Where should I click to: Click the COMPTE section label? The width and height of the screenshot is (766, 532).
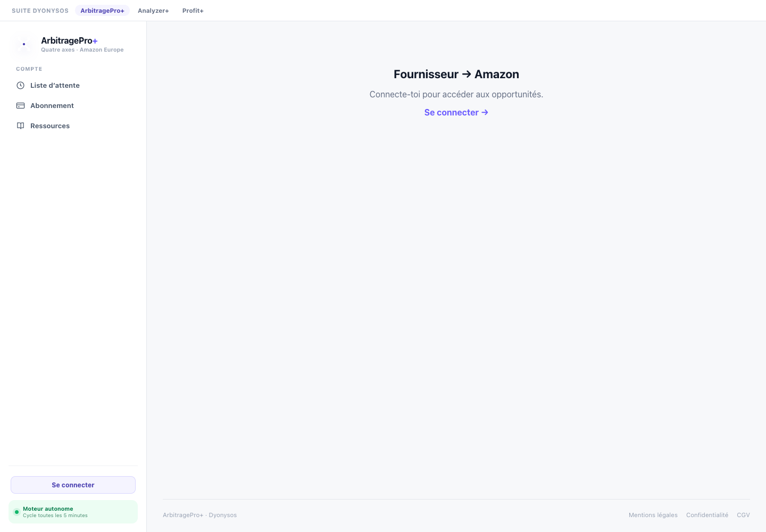(x=29, y=69)
